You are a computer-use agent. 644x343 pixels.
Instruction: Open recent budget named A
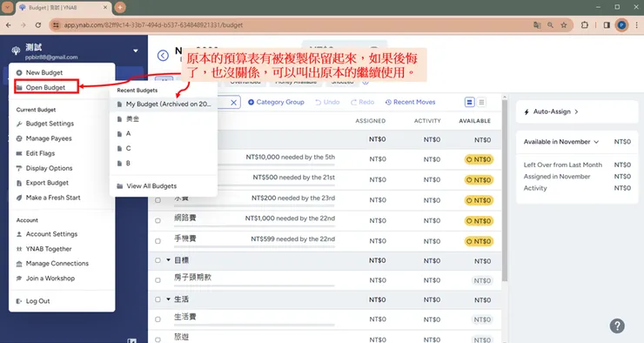coord(164,133)
